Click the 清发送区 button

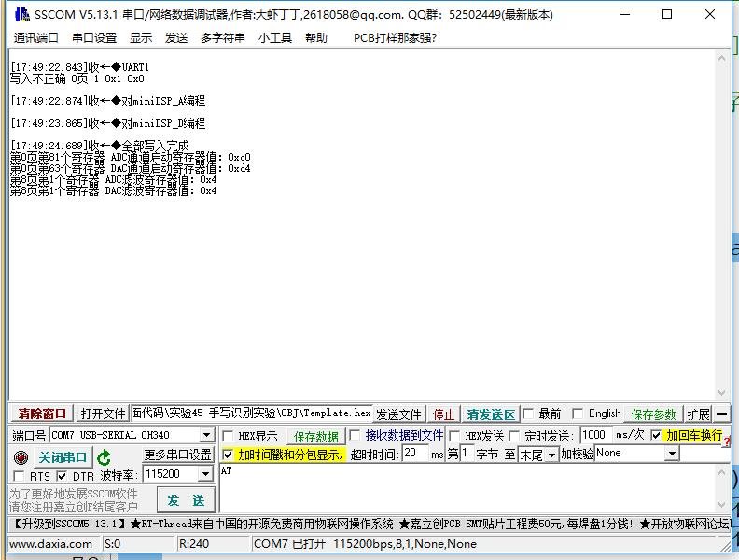click(x=491, y=414)
